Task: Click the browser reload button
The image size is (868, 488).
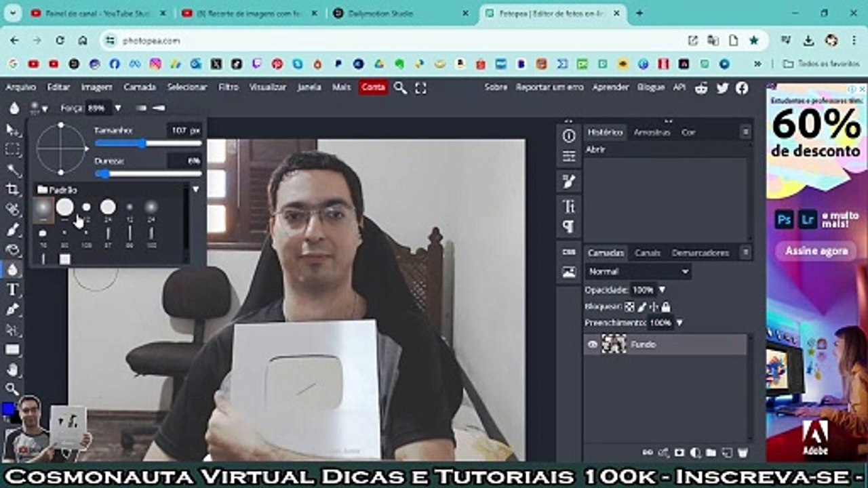Action: (60, 41)
